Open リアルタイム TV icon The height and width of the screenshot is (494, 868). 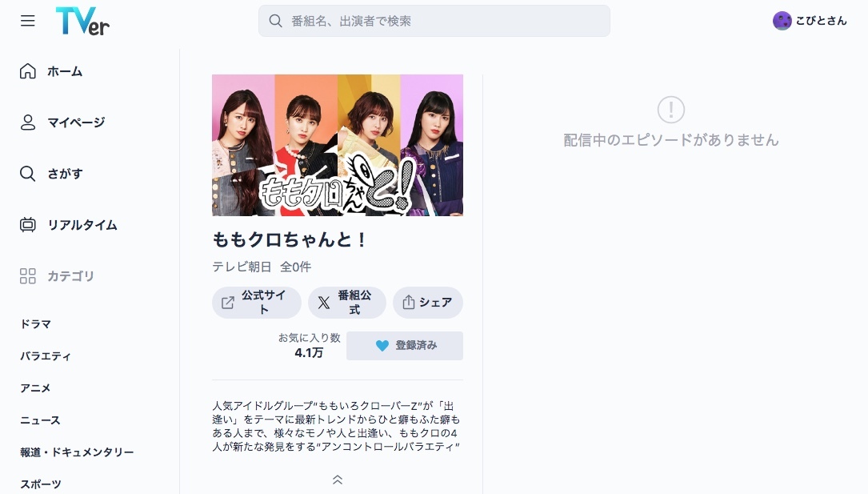28,225
